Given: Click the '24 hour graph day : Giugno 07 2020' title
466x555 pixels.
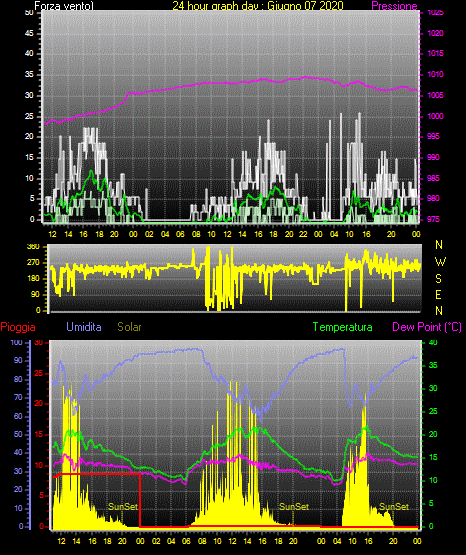Looking at the screenshot, I should [258, 6].
